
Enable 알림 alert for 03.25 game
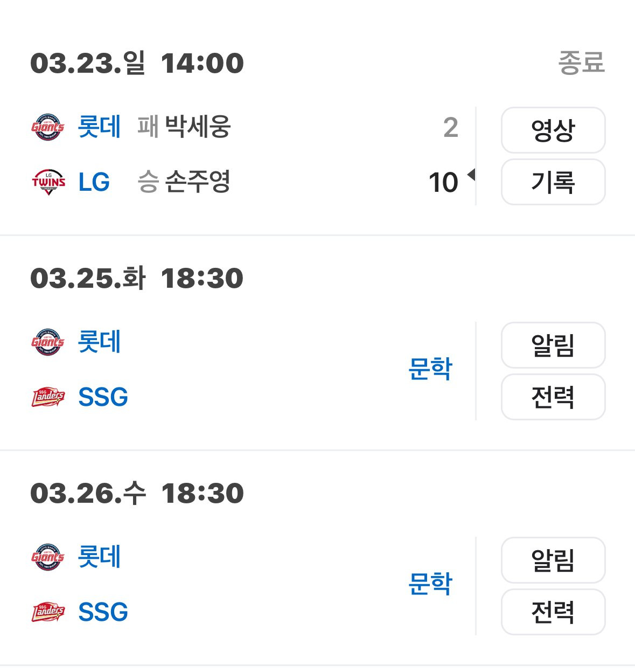[553, 345]
